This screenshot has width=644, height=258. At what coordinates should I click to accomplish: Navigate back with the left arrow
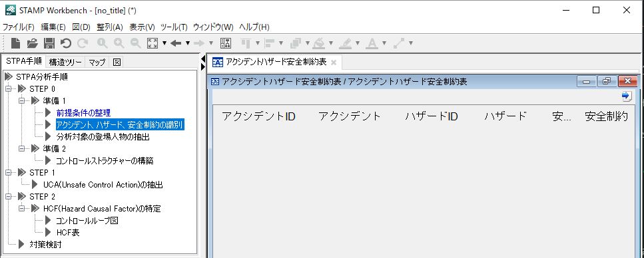click(x=176, y=43)
